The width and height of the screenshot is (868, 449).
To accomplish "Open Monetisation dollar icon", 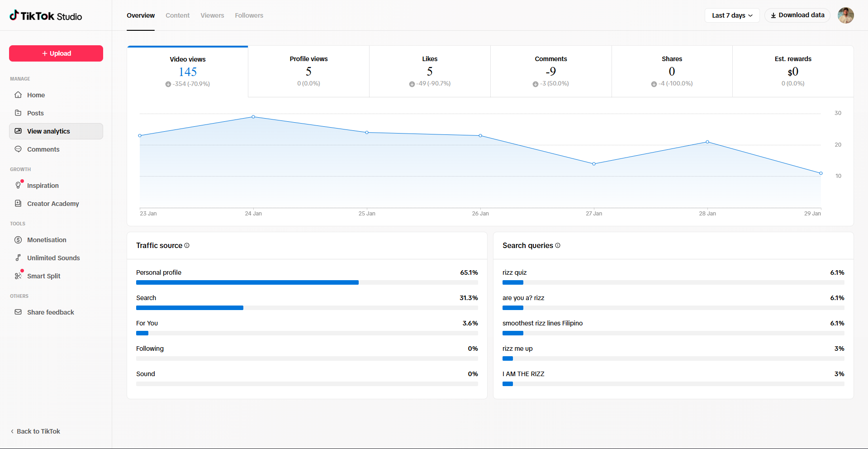I will pos(18,240).
